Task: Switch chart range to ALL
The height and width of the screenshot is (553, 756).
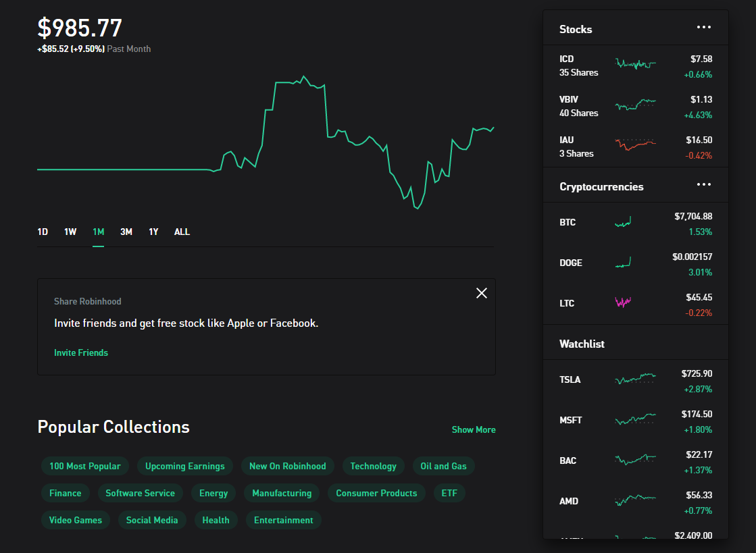Action: (x=182, y=232)
